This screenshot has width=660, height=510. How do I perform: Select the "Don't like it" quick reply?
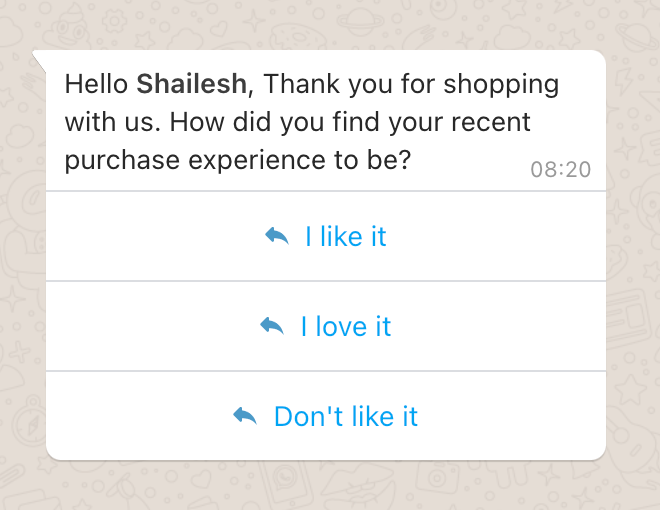[x=326, y=416]
